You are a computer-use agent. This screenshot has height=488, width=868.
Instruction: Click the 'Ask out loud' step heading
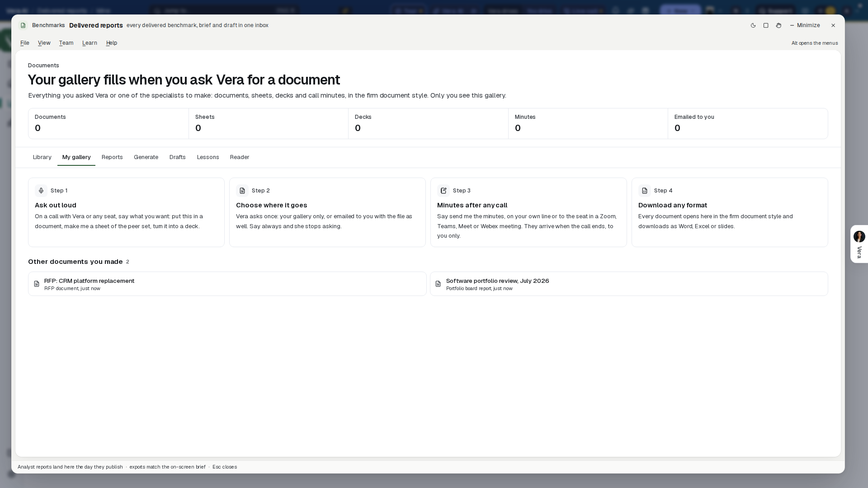[56, 205]
